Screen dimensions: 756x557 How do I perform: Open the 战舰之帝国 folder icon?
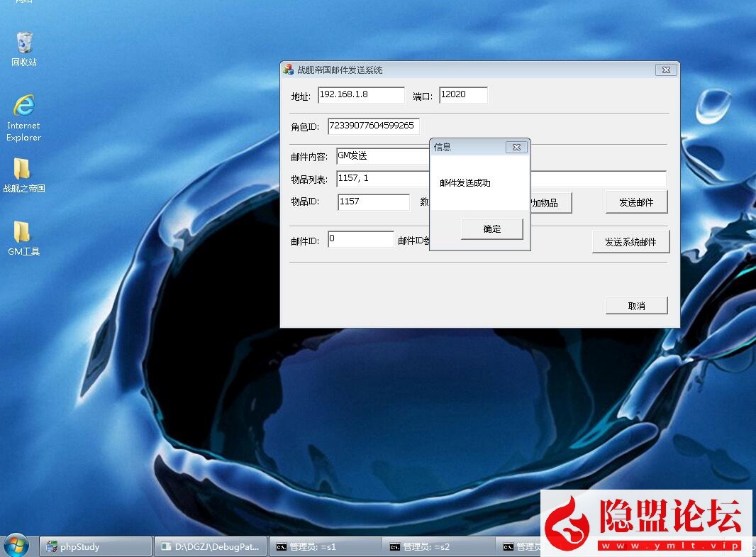pos(23,175)
